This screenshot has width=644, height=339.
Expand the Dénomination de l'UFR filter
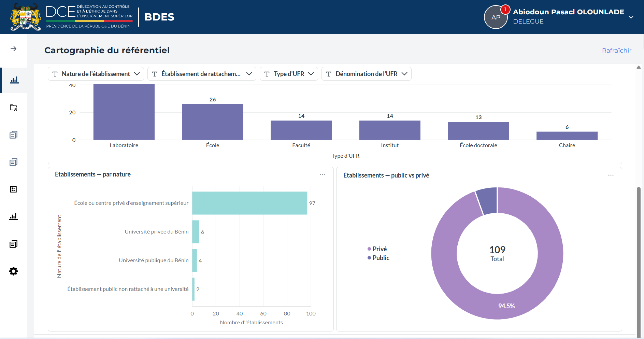tap(366, 74)
